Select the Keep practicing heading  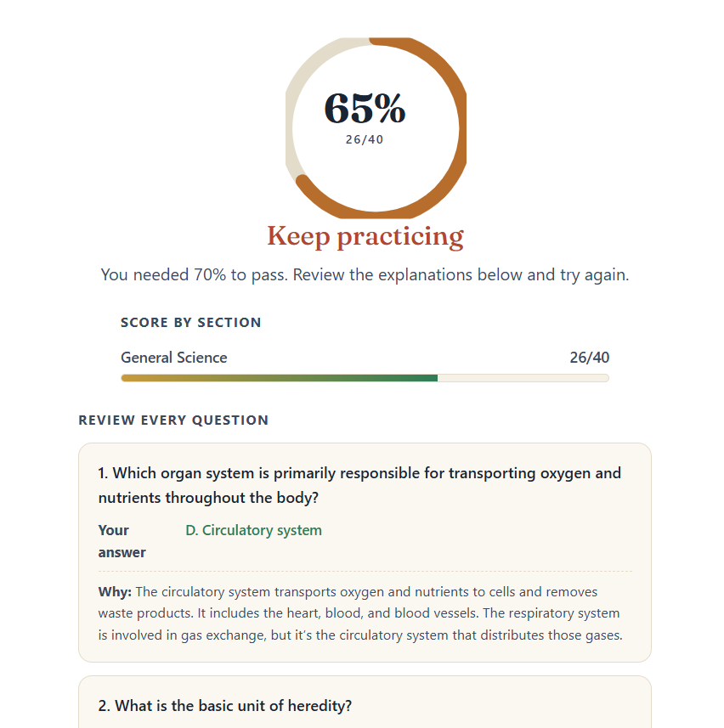[365, 236]
